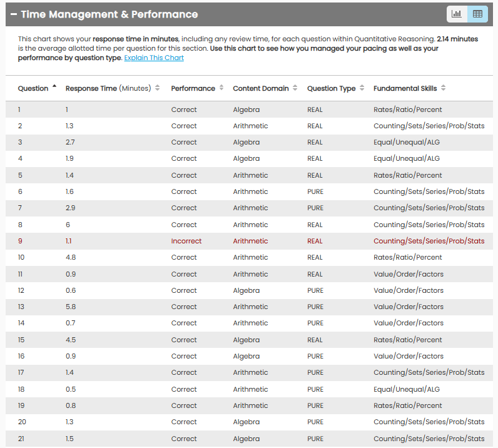
Task: Select the Incorrect question 9 row
Action: (249, 241)
